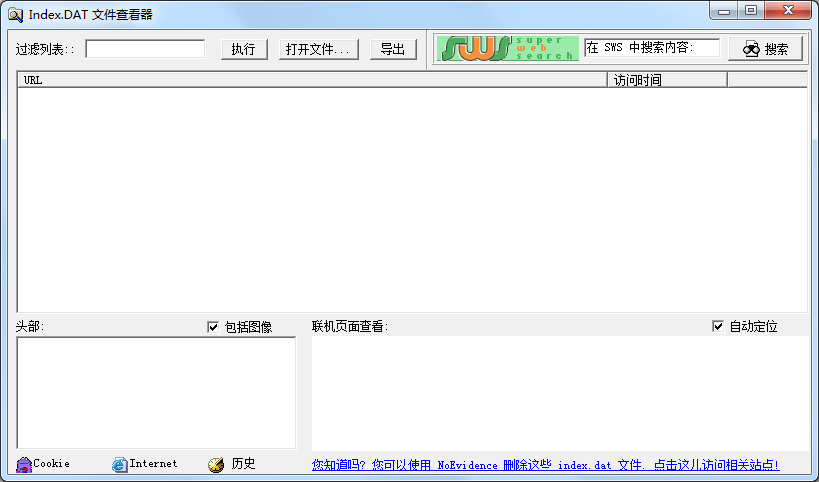Focus the 在 SWS 中搜索内容 search field
819x482 pixels.
pyautogui.click(x=652, y=48)
